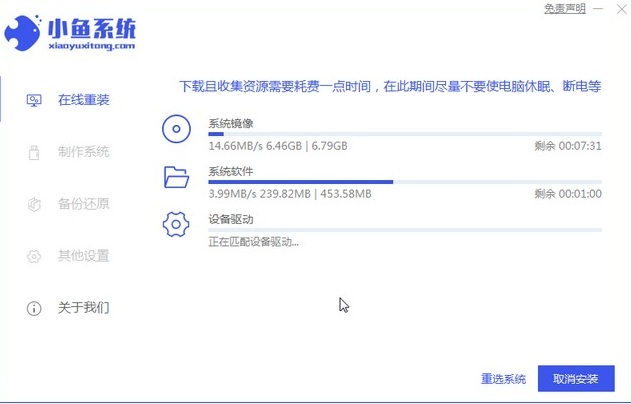
Task: Click the 备份还原 sidebar icon
Action: pyautogui.click(x=34, y=204)
